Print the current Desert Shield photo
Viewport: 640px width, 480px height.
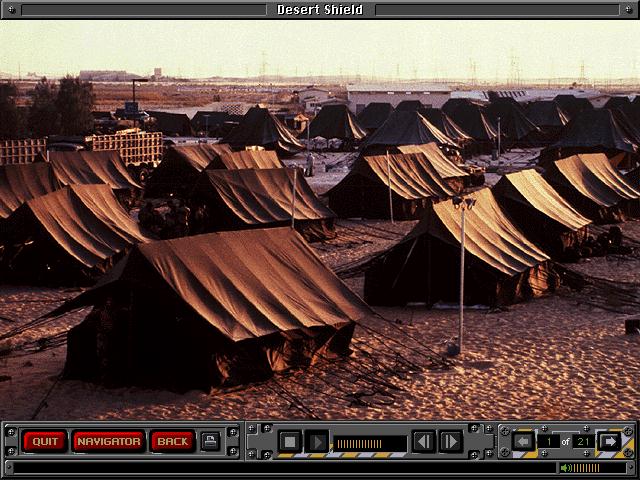click(x=211, y=441)
